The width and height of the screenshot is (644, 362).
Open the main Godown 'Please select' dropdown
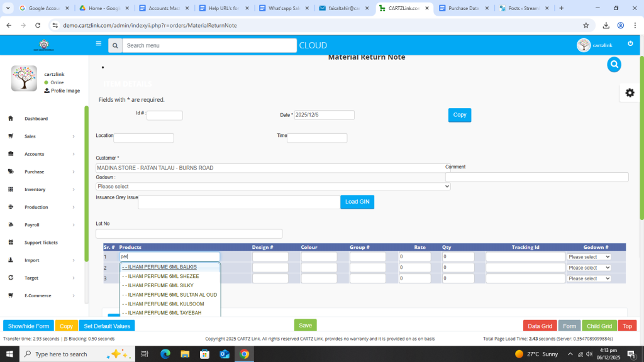(x=273, y=187)
